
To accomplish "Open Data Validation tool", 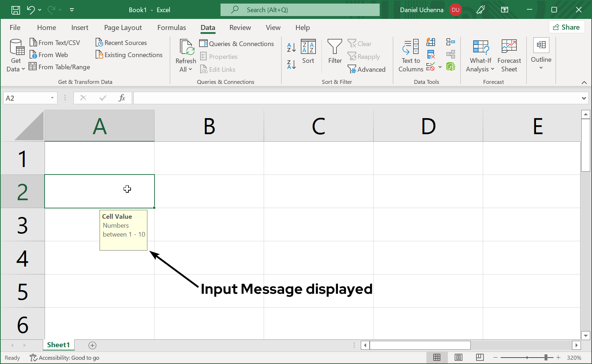I will click(x=431, y=67).
